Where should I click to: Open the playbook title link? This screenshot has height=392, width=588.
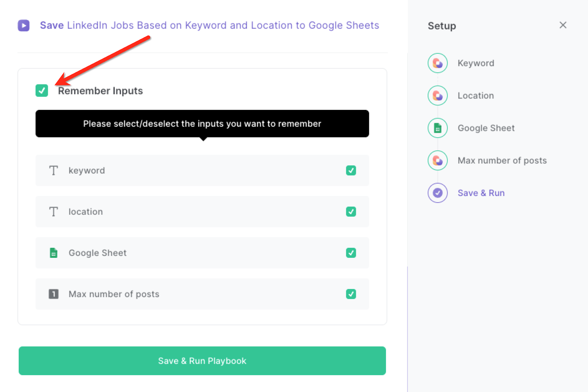point(209,25)
